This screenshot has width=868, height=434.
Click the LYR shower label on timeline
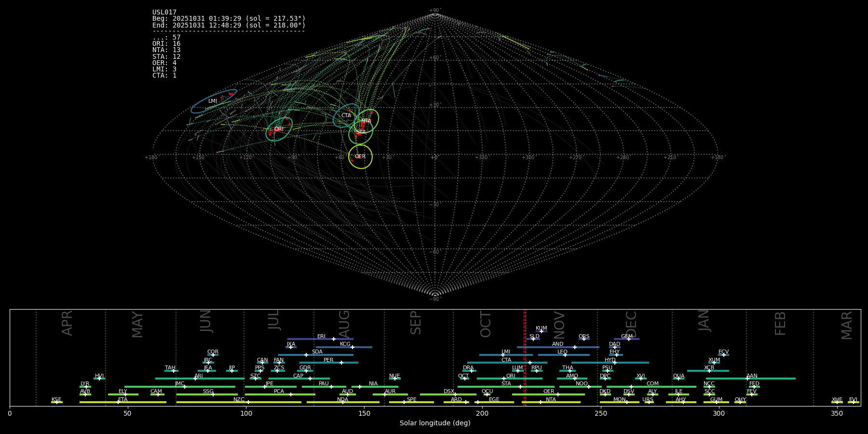85,384
